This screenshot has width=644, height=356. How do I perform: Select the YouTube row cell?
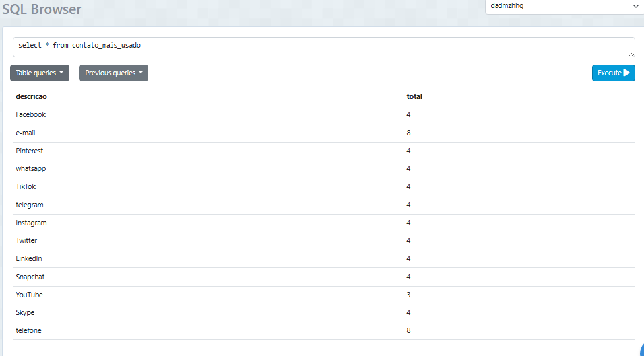pyautogui.click(x=29, y=295)
